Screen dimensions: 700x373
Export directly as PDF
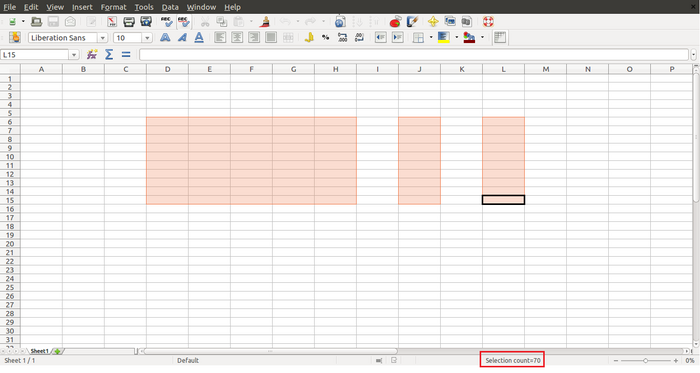click(112, 21)
